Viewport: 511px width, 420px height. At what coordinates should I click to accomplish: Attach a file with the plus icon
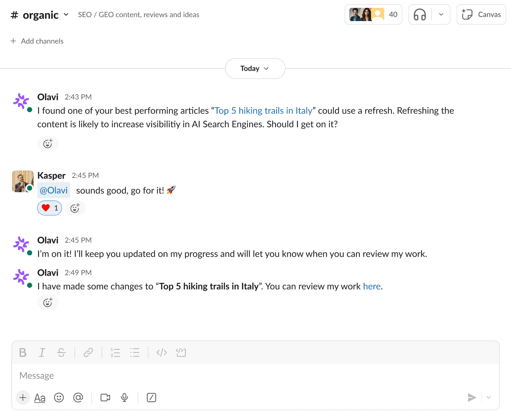point(23,398)
